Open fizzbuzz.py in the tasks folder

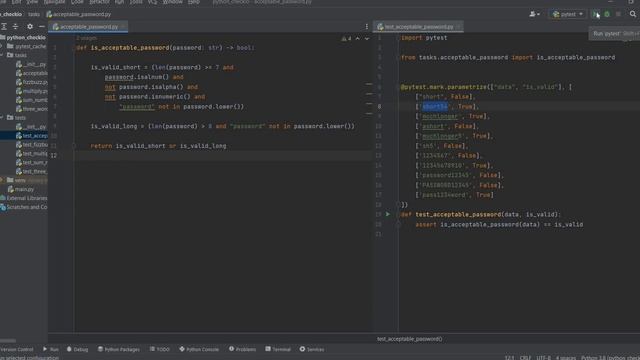[32, 82]
